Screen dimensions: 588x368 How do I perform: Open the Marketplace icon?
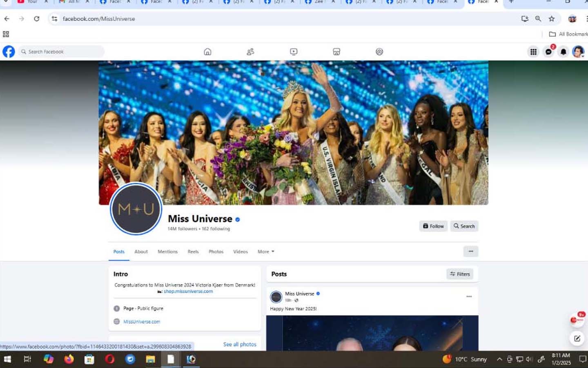[336, 52]
